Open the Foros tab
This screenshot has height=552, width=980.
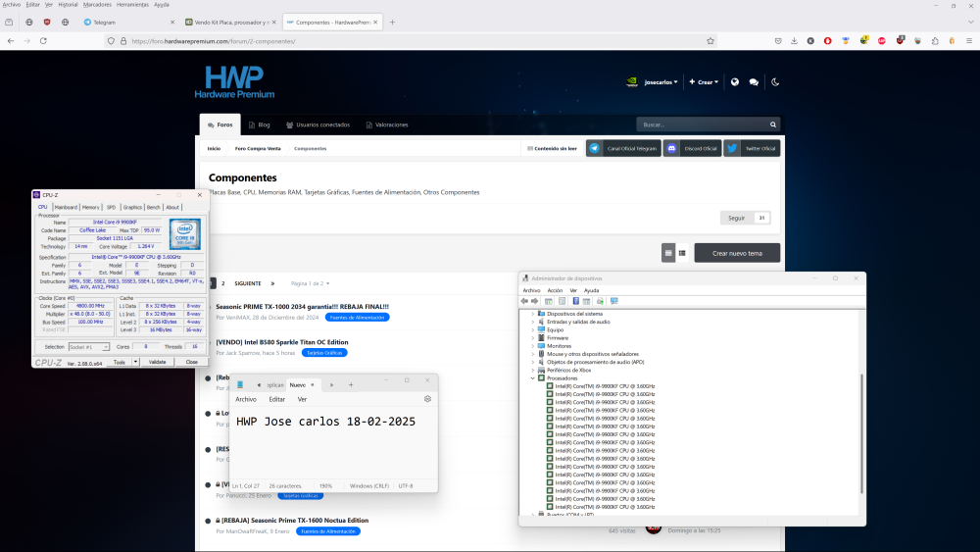[220, 125]
